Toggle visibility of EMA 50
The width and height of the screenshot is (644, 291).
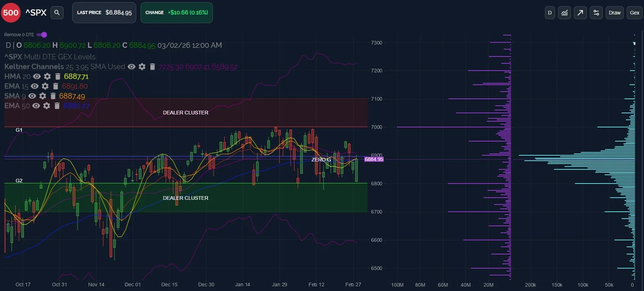click(x=36, y=106)
